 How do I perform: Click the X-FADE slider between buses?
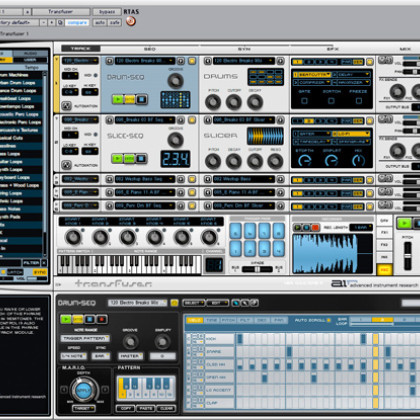[x=257, y=269]
